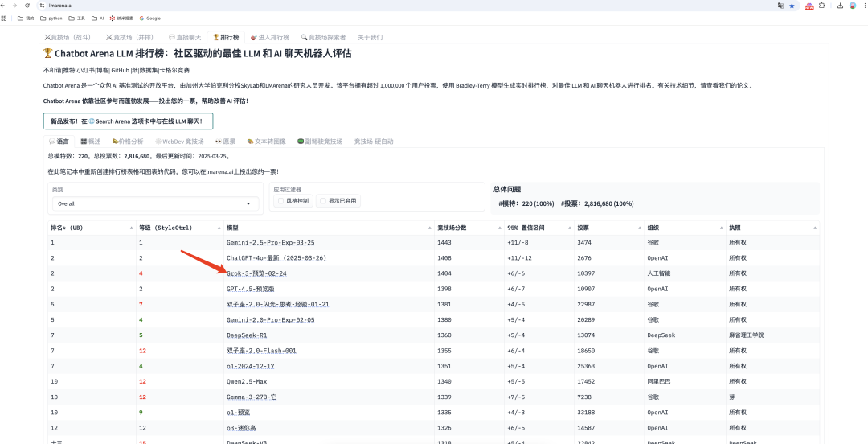This screenshot has height=444, width=868.
Task: Open the downloads icon in the toolbar
Action: [x=840, y=6]
